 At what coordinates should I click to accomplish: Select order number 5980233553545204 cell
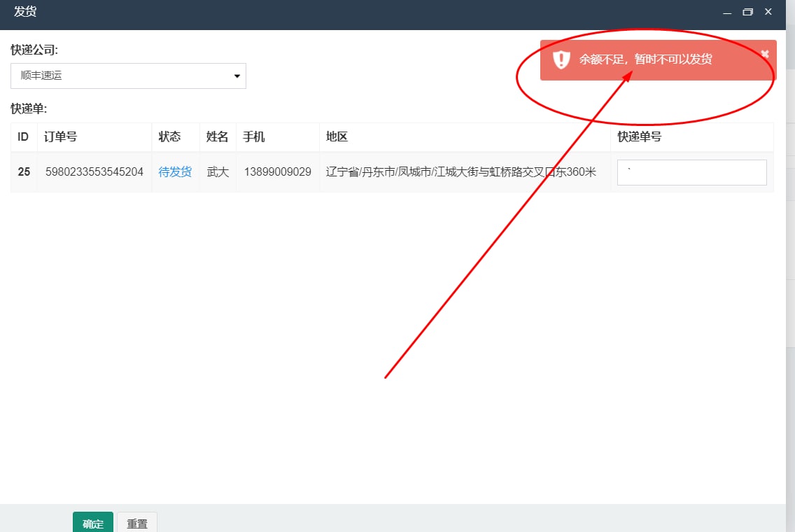coord(94,171)
